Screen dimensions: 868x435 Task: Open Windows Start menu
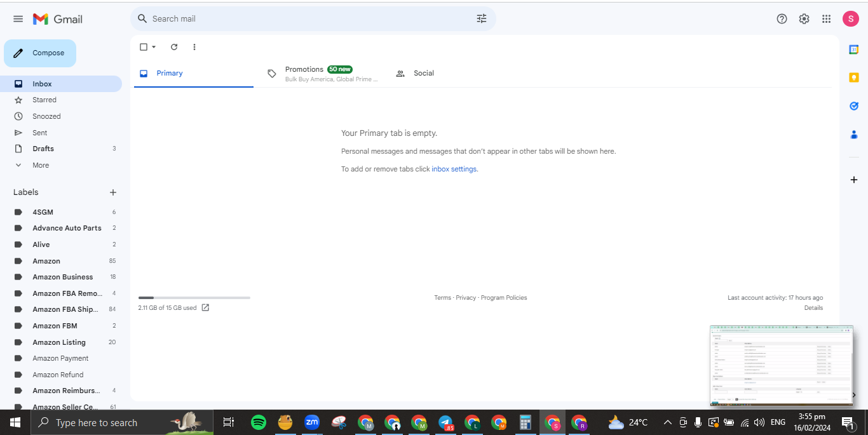coord(15,422)
